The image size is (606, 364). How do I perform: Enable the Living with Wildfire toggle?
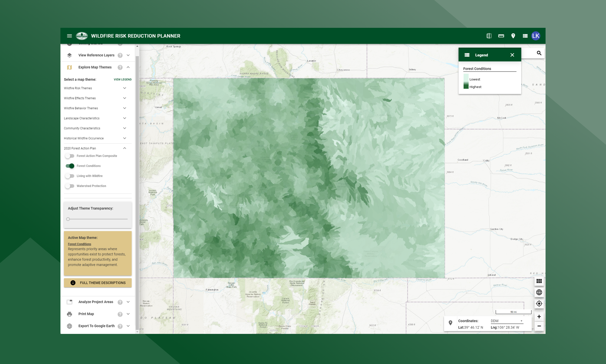[x=70, y=176]
